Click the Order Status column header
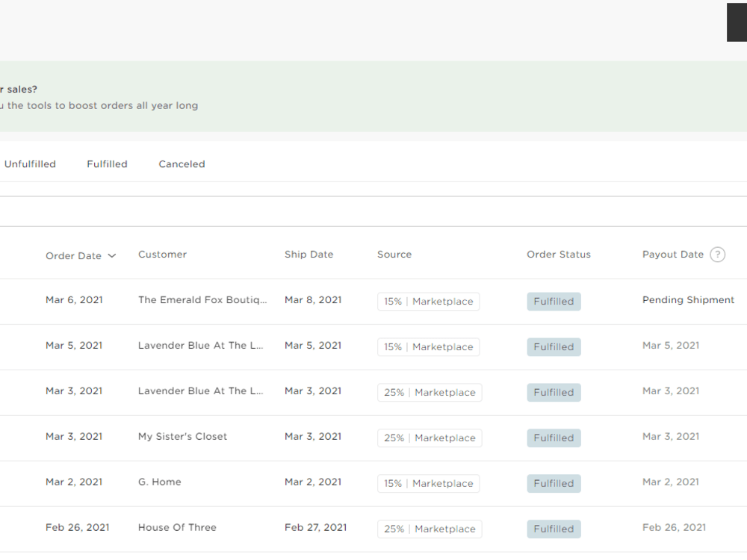Viewport: 747px width, 560px height. (x=558, y=255)
